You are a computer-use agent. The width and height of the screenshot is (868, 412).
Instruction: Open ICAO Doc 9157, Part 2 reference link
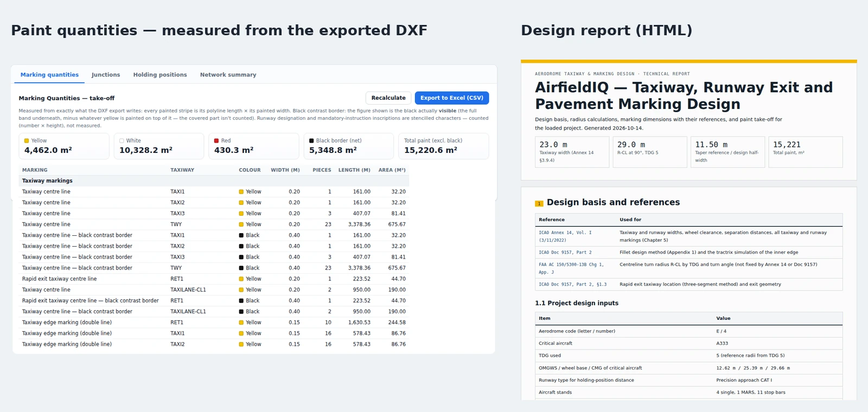(x=565, y=253)
